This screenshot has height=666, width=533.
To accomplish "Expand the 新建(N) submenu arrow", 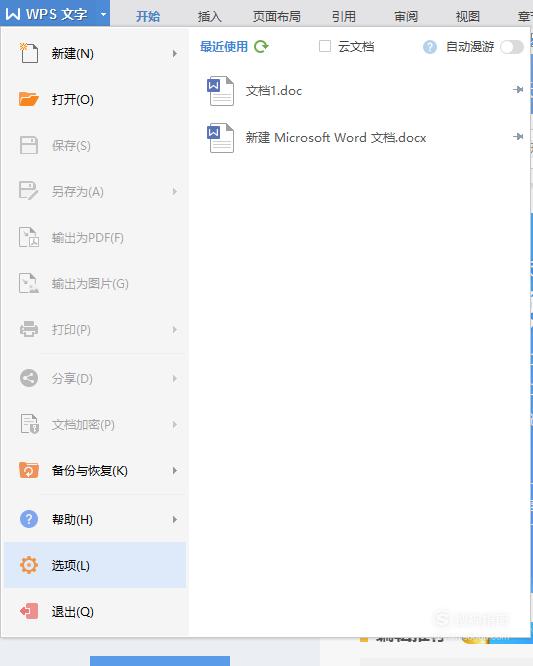I will point(175,54).
